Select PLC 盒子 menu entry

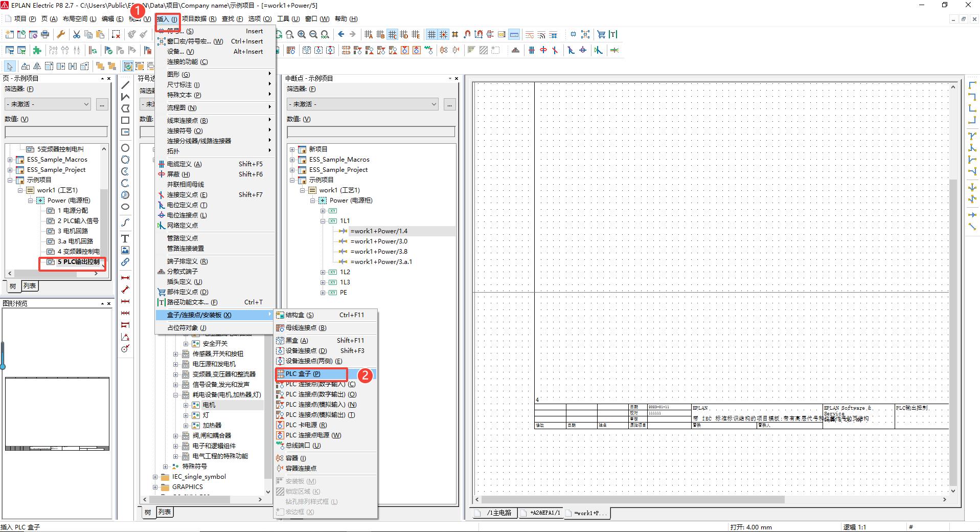pos(326,374)
